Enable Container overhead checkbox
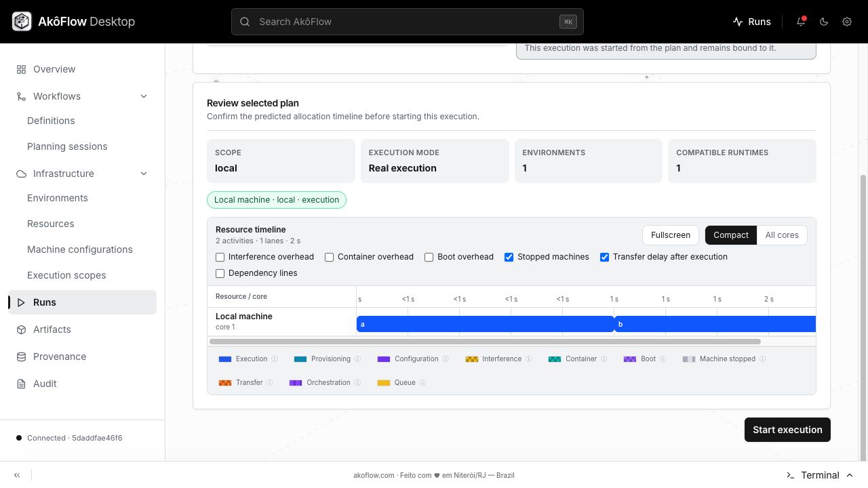Image resolution: width=868 pixels, height=488 pixels. (329, 257)
